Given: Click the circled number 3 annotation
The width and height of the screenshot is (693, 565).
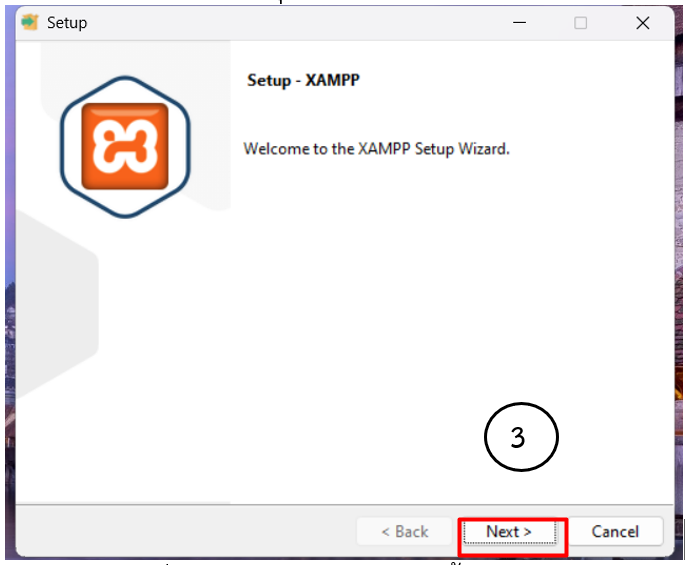Looking at the screenshot, I should point(520,438).
